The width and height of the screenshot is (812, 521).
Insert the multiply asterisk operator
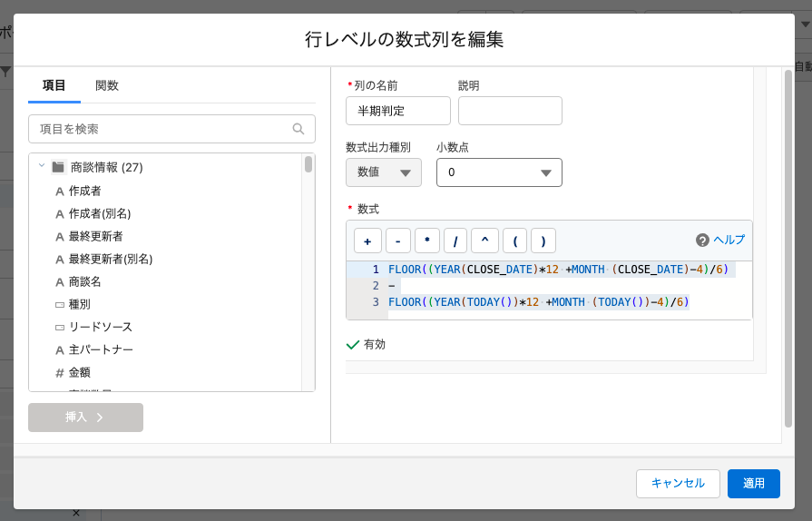coord(427,241)
